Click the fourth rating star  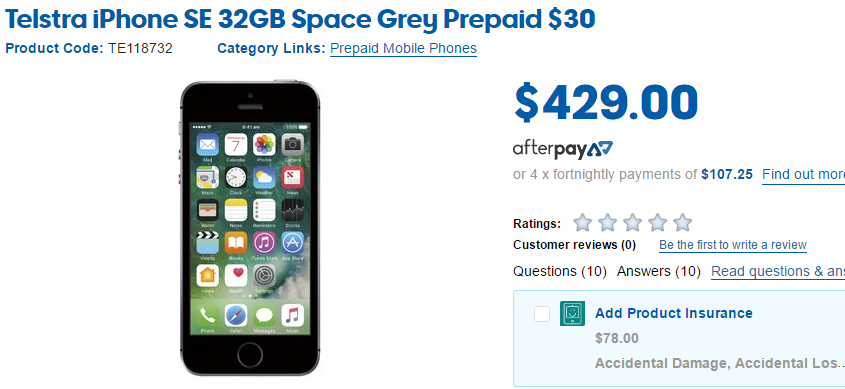[x=657, y=222]
